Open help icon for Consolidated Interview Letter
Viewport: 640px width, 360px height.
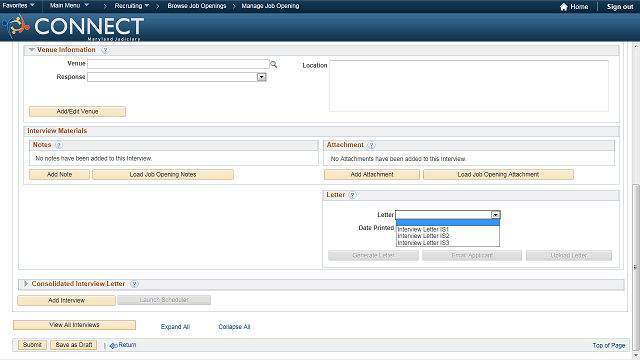[x=134, y=284]
